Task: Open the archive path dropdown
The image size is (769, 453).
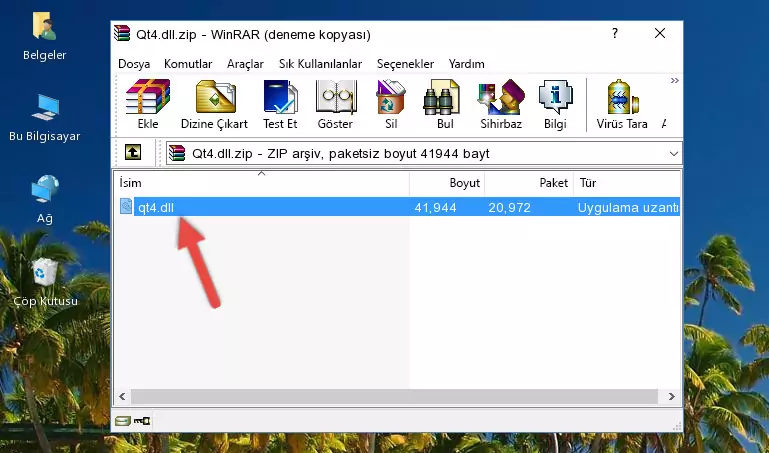Action: point(674,154)
